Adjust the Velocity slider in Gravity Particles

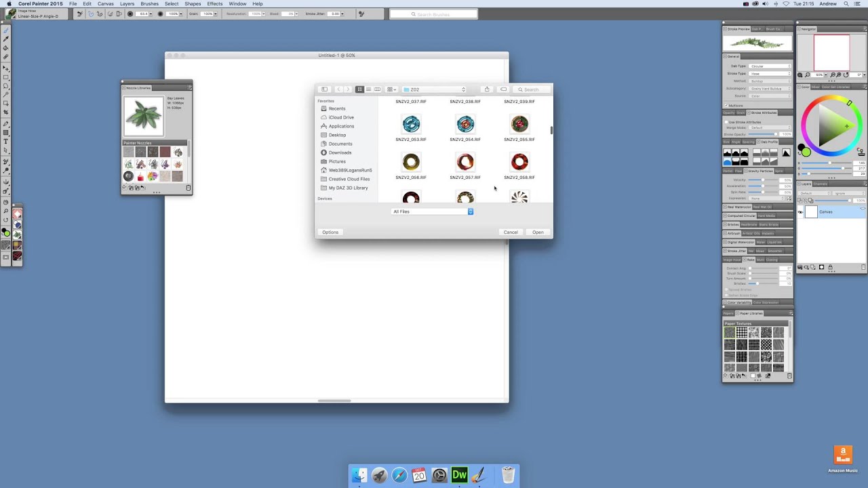coord(763,180)
